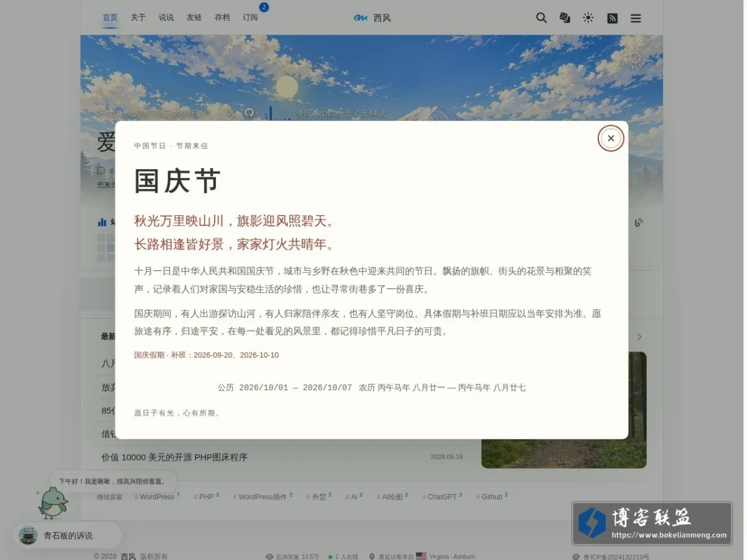Viewport: 747px width, 560px height.
Task: Select the AI绘图 tag
Action: (x=392, y=497)
